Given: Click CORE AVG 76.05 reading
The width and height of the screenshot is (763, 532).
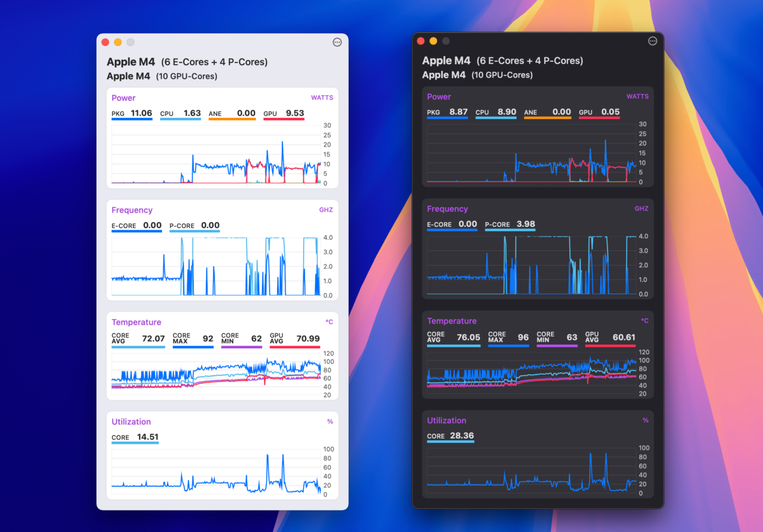Looking at the screenshot, I should (454, 338).
